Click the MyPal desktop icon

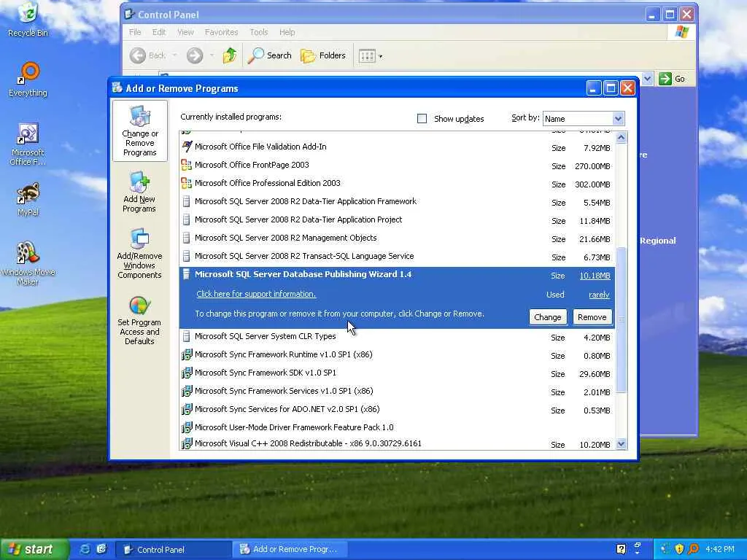(x=28, y=200)
